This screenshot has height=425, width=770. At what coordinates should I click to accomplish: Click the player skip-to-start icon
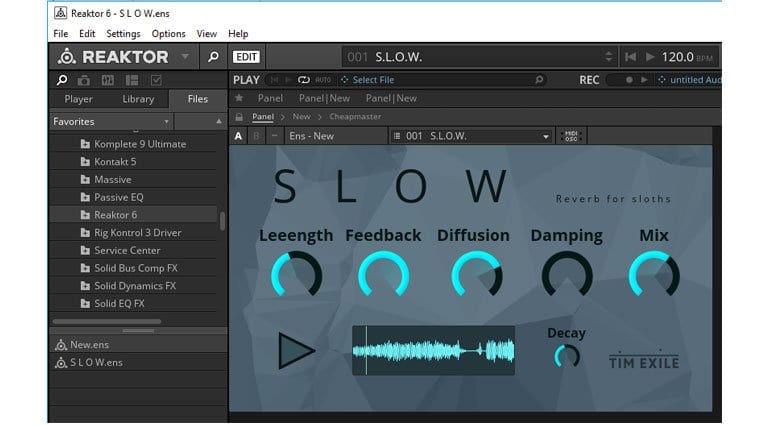(x=275, y=80)
